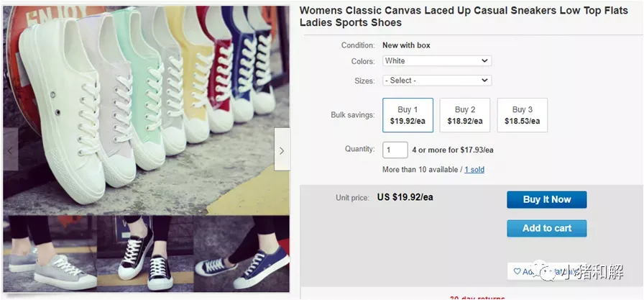Click the heart icon to add to watchlist
The width and height of the screenshot is (644, 300).
click(517, 272)
